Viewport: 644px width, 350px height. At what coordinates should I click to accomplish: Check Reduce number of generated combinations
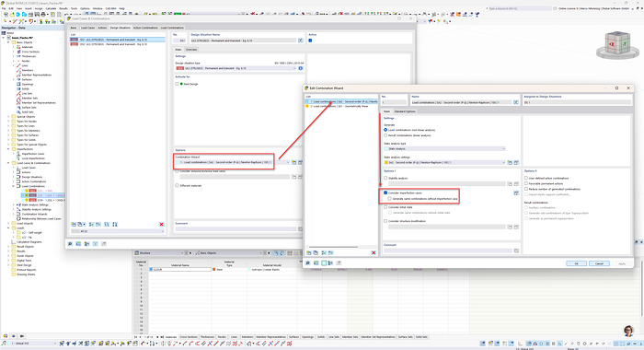(526, 189)
